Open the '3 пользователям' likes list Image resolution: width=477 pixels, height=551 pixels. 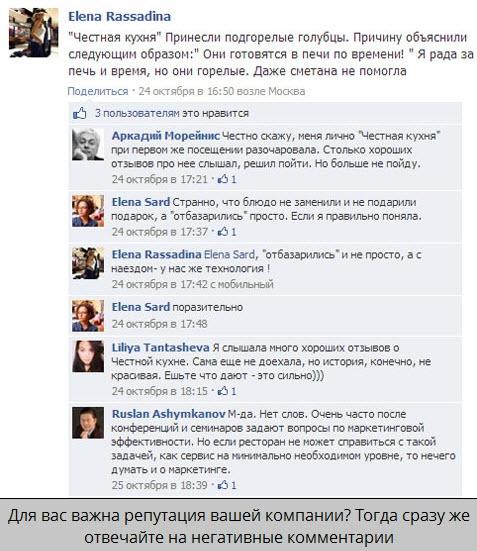pos(137,113)
